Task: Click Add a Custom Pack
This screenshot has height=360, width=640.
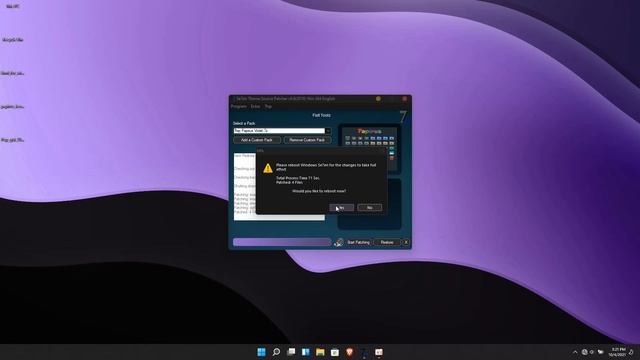Action: (257, 140)
